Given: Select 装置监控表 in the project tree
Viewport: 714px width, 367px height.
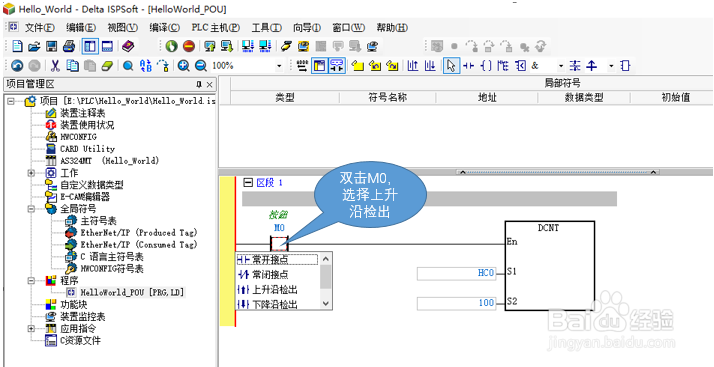Looking at the screenshot, I should coord(82,316).
